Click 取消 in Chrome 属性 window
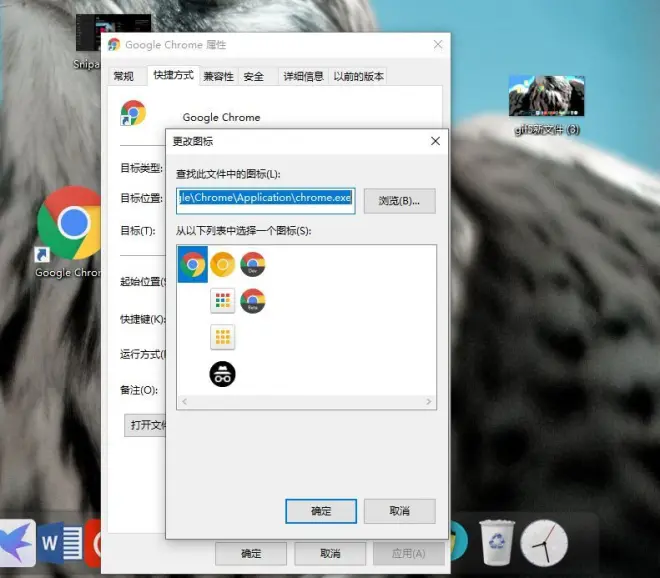Screen dimensions: 660x578 point(330,554)
